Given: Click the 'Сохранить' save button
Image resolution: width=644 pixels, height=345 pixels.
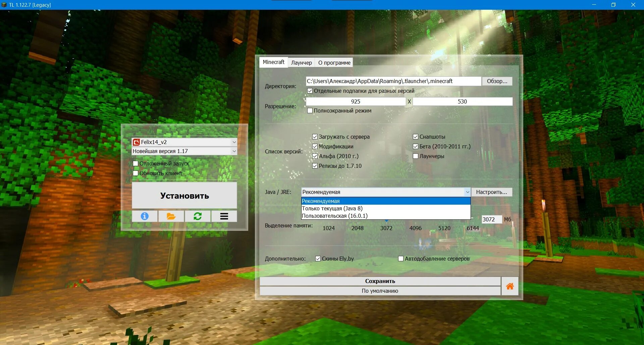Looking at the screenshot, I should point(380,281).
